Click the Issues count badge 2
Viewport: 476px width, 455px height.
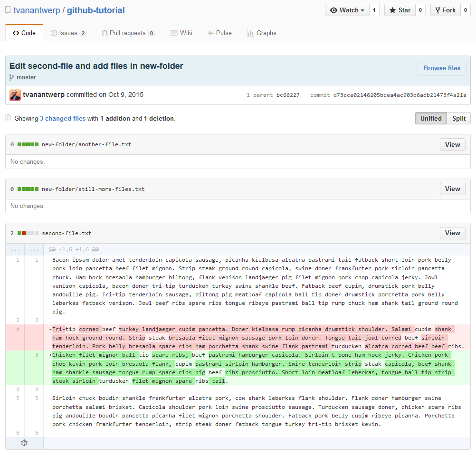pyautogui.click(x=83, y=33)
